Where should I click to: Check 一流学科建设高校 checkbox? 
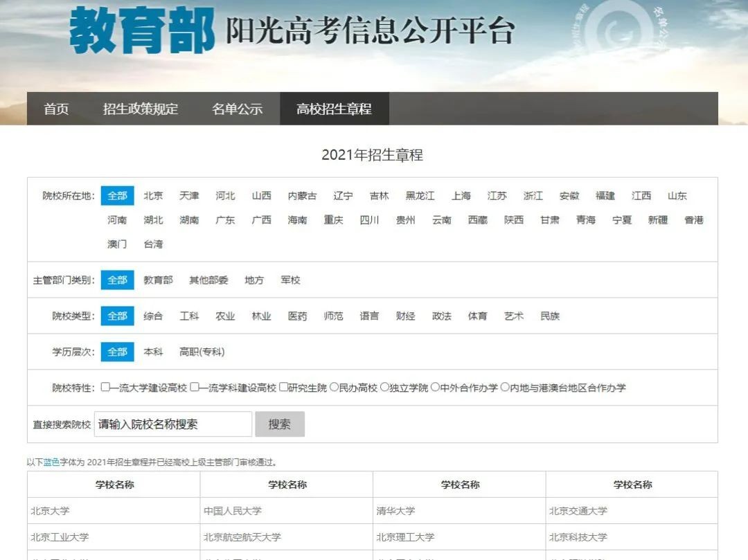click(x=195, y=387)
